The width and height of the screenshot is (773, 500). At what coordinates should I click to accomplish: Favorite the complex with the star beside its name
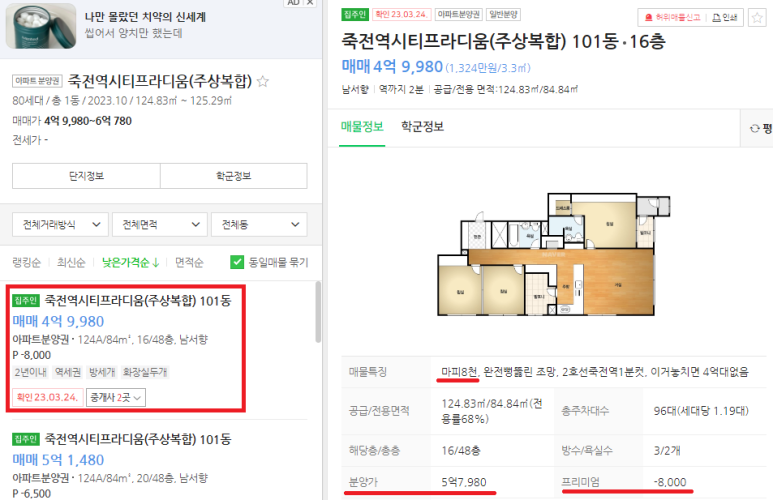(263, 81)
